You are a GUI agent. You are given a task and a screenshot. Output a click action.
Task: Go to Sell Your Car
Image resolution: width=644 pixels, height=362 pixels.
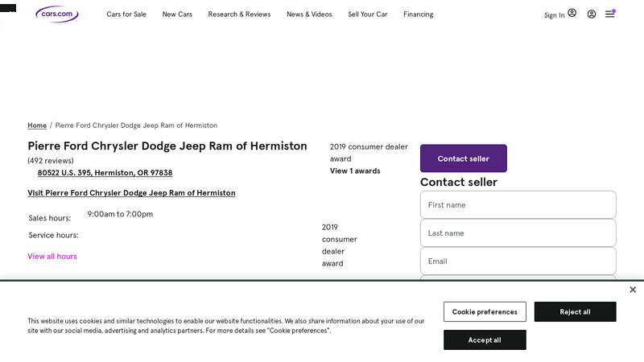click(x=368, y=14)
